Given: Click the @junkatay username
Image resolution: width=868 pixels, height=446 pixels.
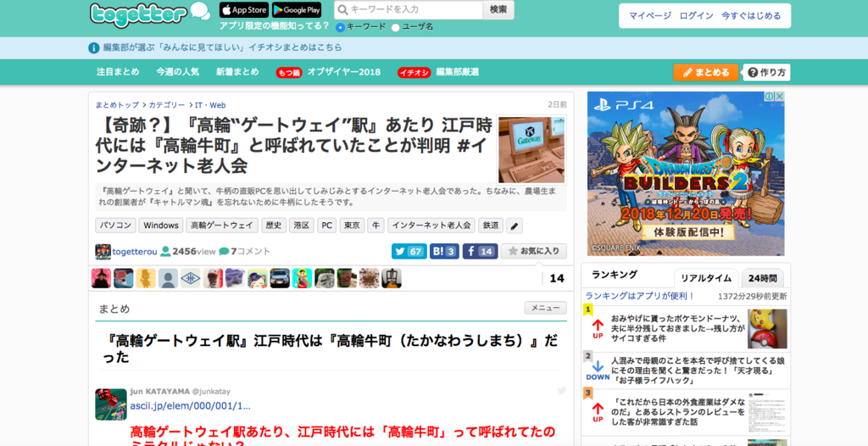Looking at the screenshot, I should [x=211, y=391].
